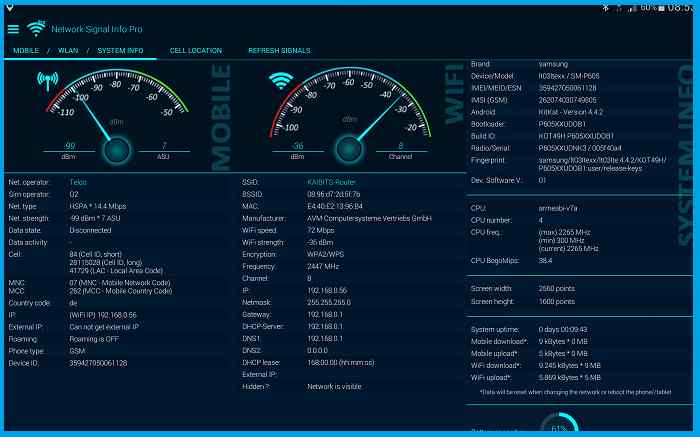Viewport: 700px width, 437px height.
Task: Open the hamburger menu
Action: pos(13,29)
